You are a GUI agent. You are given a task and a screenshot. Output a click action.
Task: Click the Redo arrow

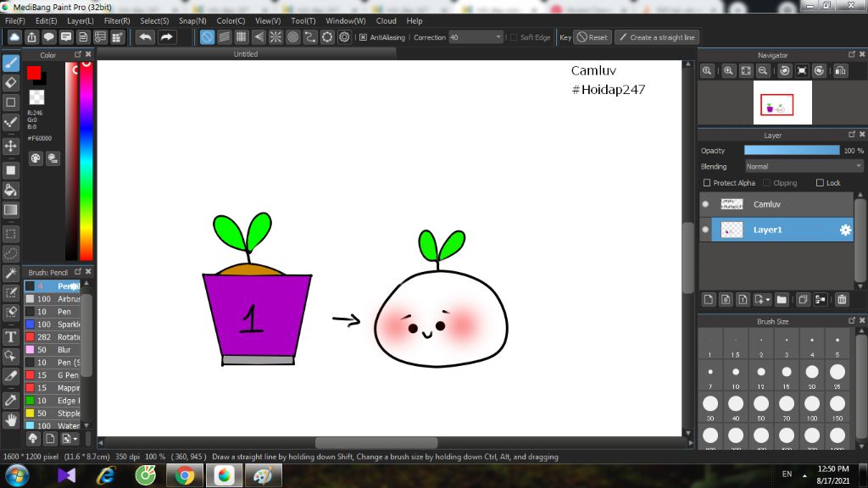tap(166, 37)
